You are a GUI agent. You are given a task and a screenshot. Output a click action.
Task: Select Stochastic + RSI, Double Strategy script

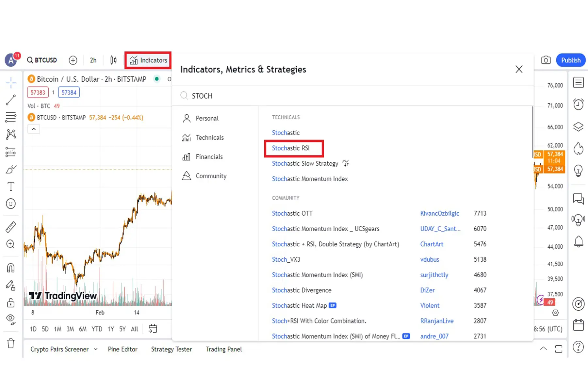coord(335,244)
